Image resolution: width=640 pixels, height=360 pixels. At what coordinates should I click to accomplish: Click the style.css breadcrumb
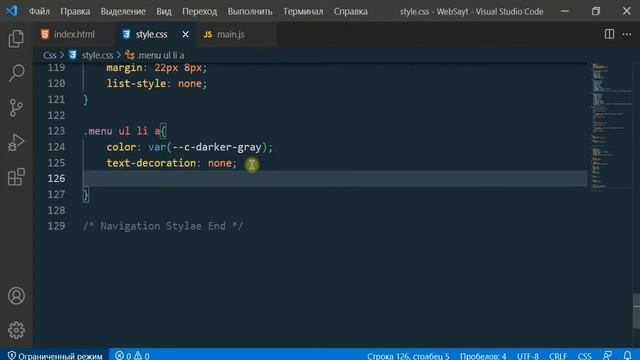97,55
